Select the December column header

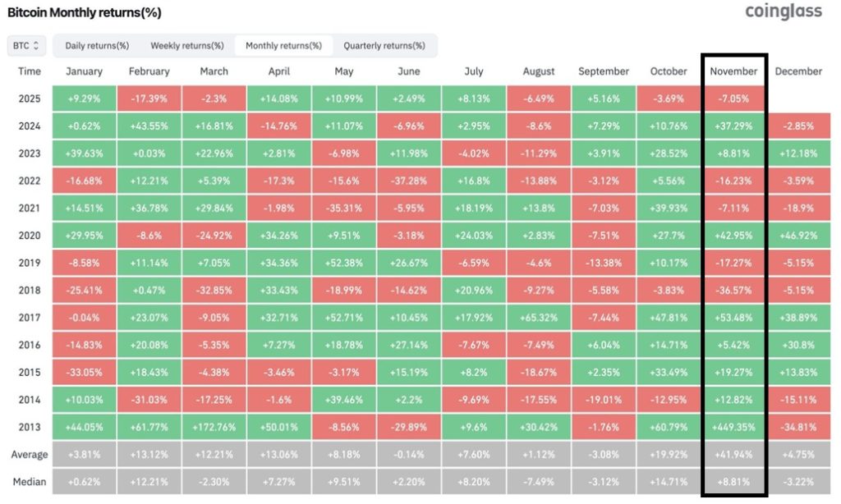[798, 71]
